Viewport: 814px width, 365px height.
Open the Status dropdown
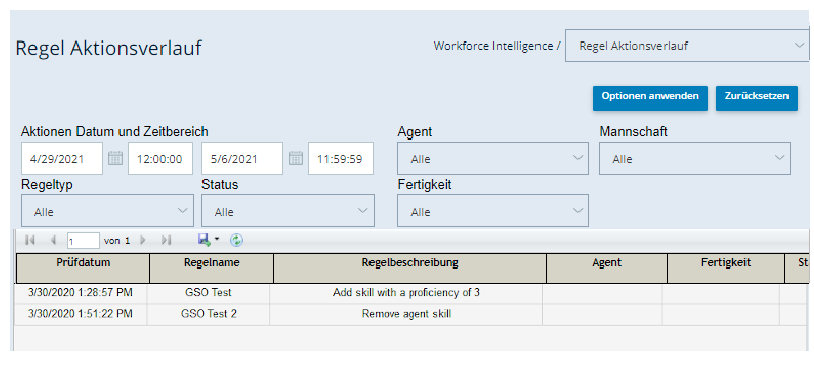tap(288, 210)
